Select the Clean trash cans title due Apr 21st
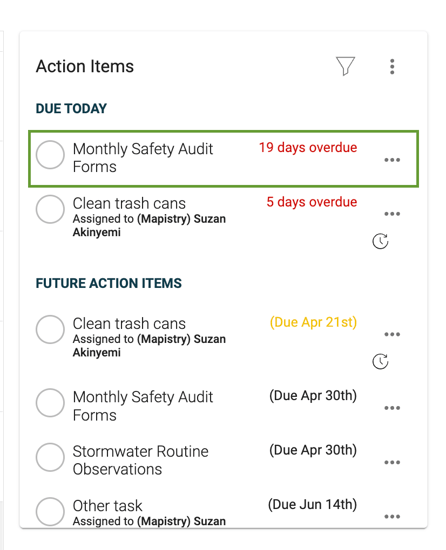The height and width of the screenshot is (550, 446). [x=129, y=323]
